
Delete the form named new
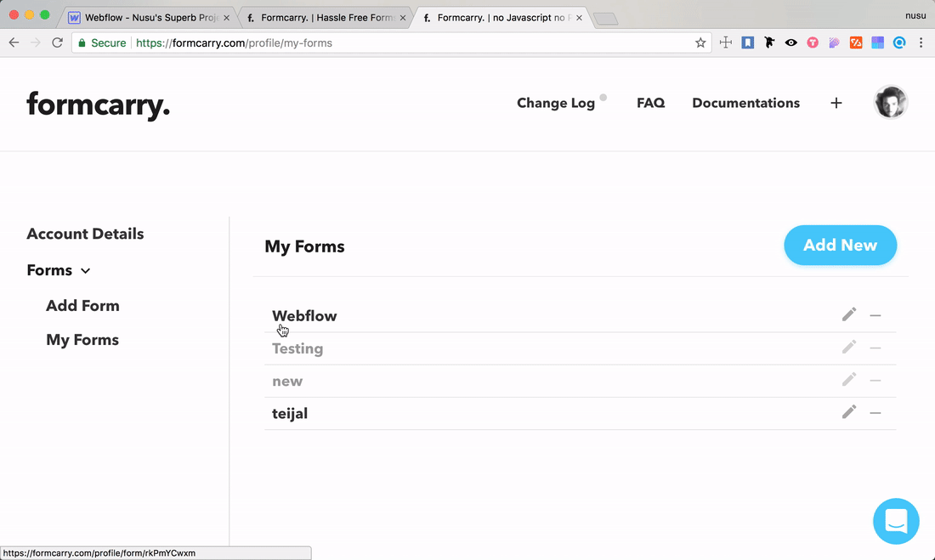click(x=875, y=381)
